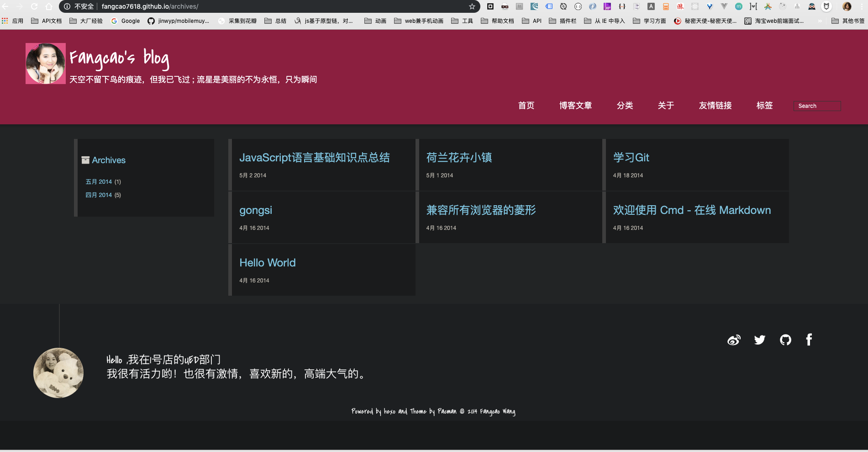The height and width of the screenshot is (452, 868).
Task: Open the web兼手机动画 bookmark folder
Action: [419, 21]
